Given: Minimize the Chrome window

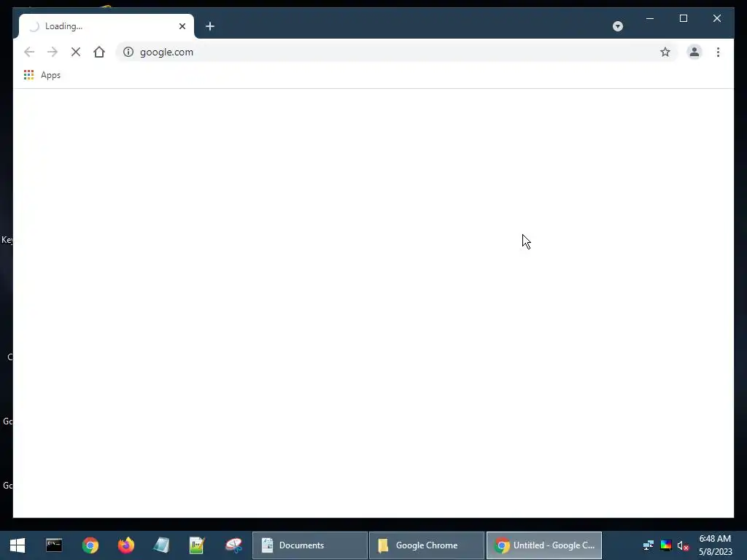Looking at the screenshot, I should (650, 18).
